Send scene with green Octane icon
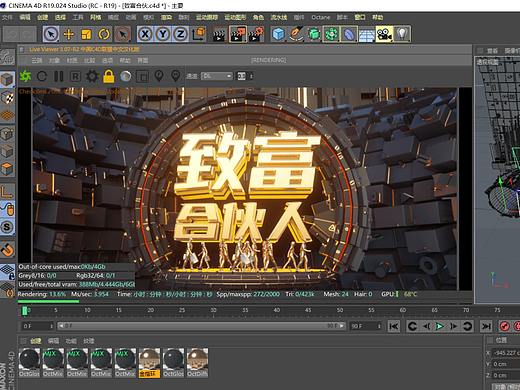520x390 pixels. click(x=25, y=76)
